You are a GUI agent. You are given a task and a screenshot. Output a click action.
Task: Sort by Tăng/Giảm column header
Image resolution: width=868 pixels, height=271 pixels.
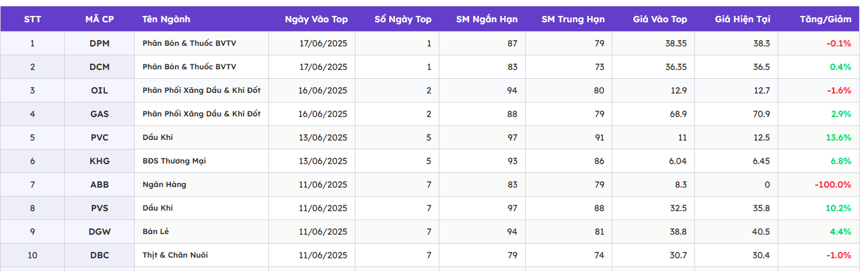[825, 19]
